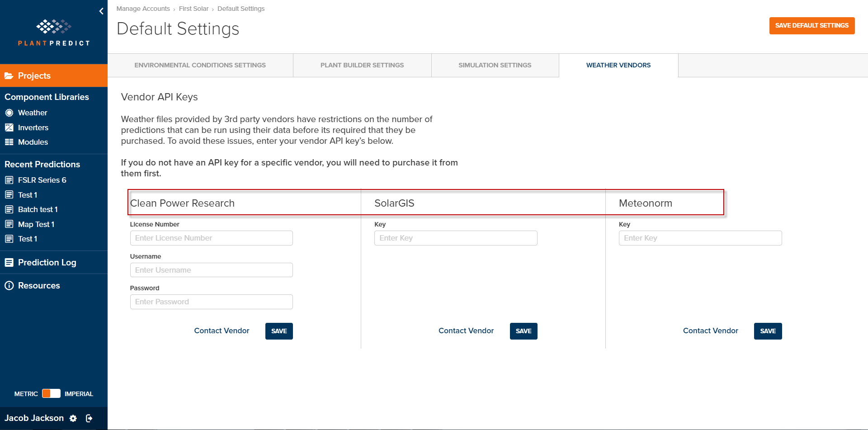Open the Prediction Log menu item
This screenshot has height=430, width=868.
47,262
